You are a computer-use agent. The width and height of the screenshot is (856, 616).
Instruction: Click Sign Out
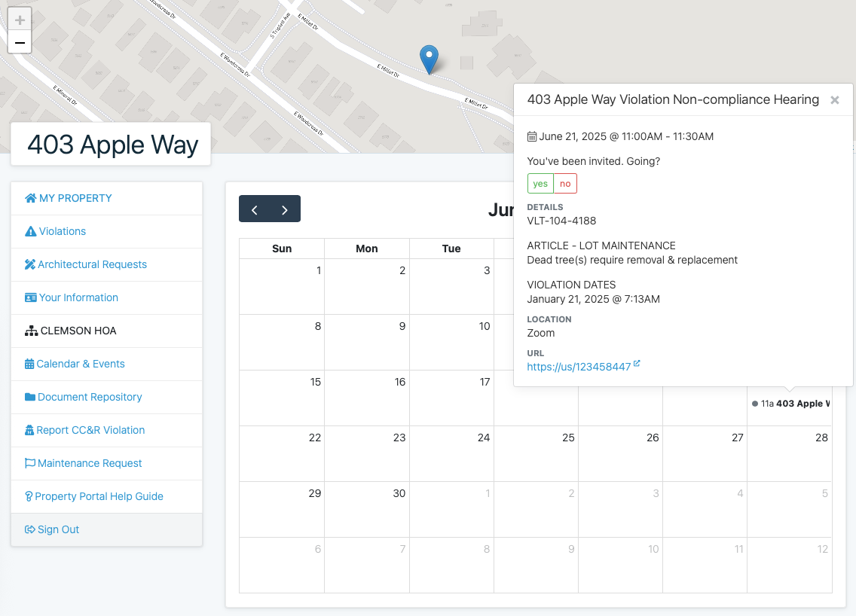(x=106, y=530)
